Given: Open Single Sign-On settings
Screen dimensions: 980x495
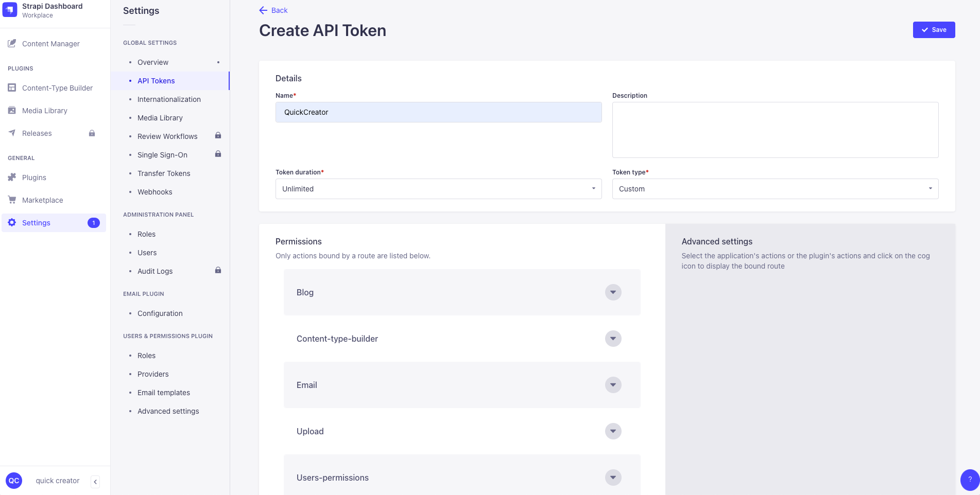Looking at the screenshot, I should pyautogui.click(x=162, y=155).
